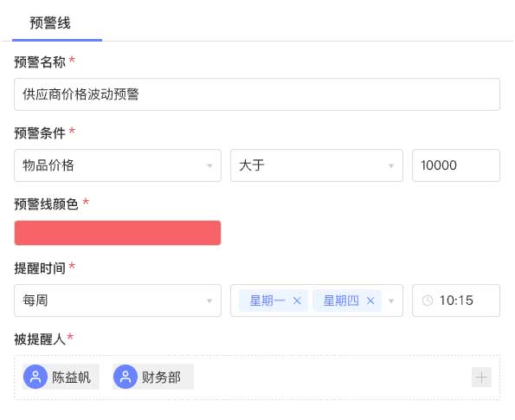Viewport: 515px width, 420px height.
Task: Expand the 大于 comparison dropdown
Action: (391, 165)
